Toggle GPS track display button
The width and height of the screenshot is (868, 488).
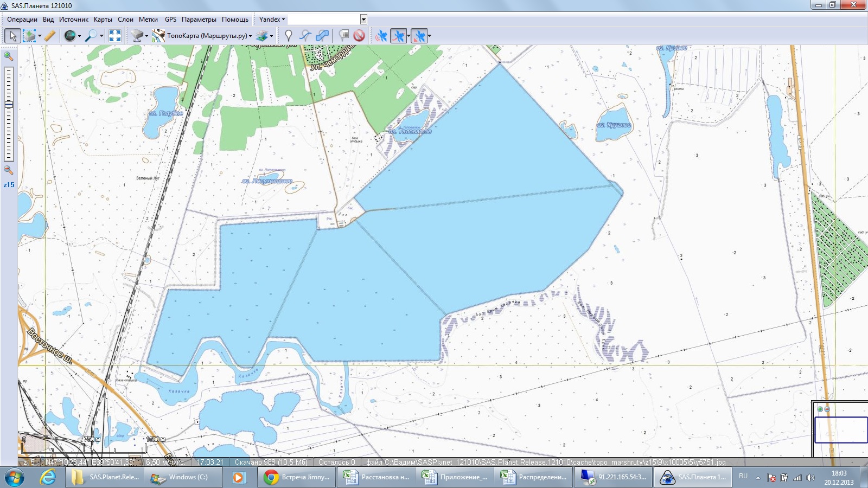point(398,36)
